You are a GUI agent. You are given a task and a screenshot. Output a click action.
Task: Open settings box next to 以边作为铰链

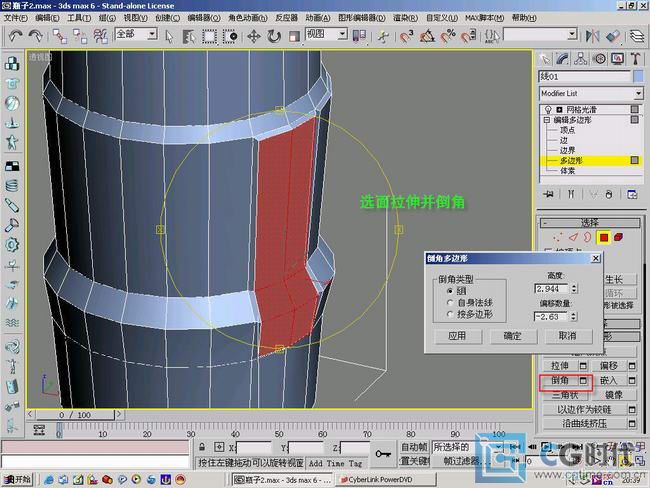click(632, 410)
